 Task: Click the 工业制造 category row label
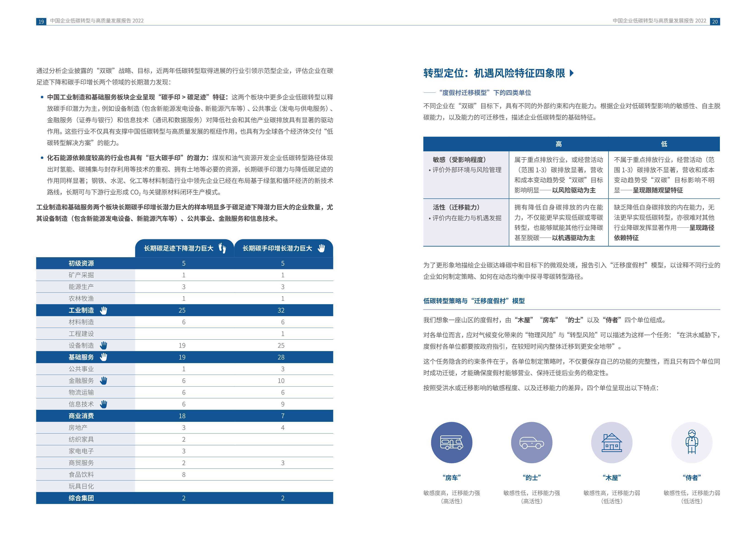[81, 310]
